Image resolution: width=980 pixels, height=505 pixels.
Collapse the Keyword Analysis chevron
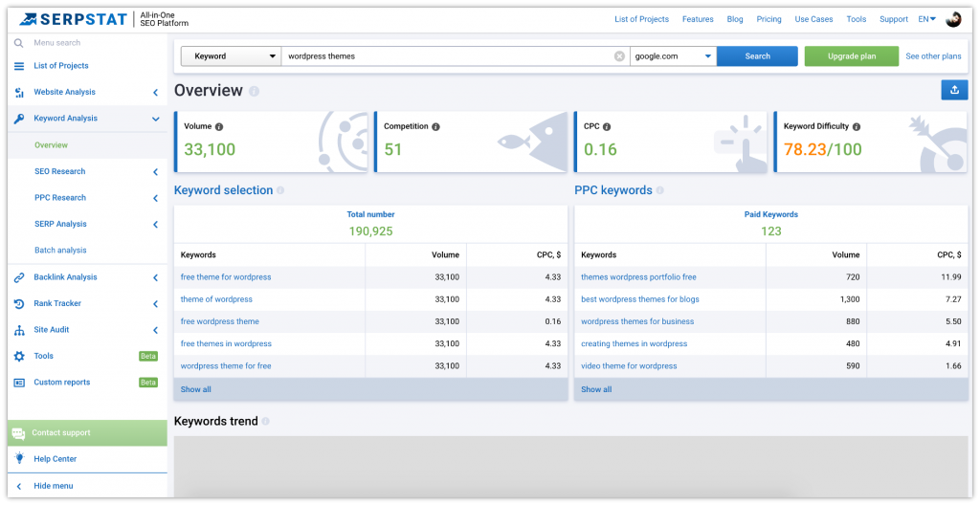(156, 119)
